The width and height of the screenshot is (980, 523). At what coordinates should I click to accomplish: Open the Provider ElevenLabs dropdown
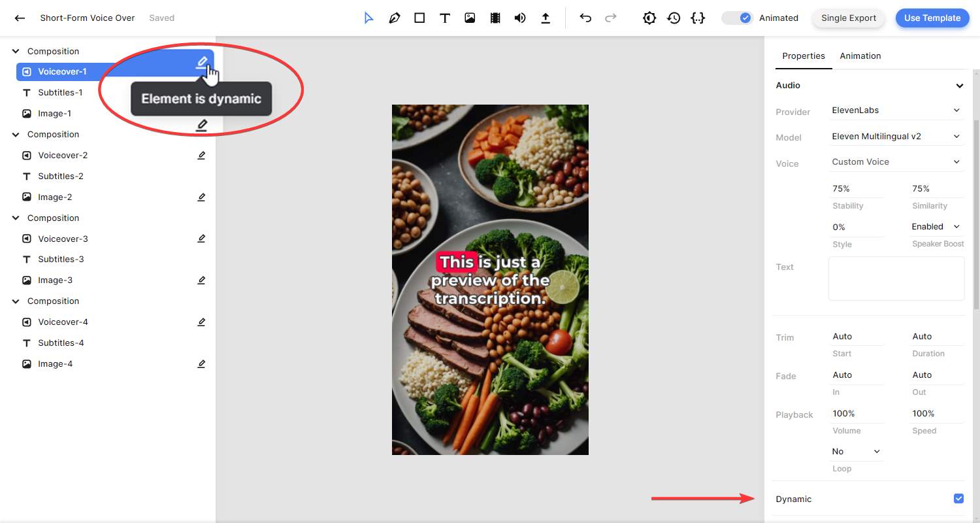click(x=896, y=110)
